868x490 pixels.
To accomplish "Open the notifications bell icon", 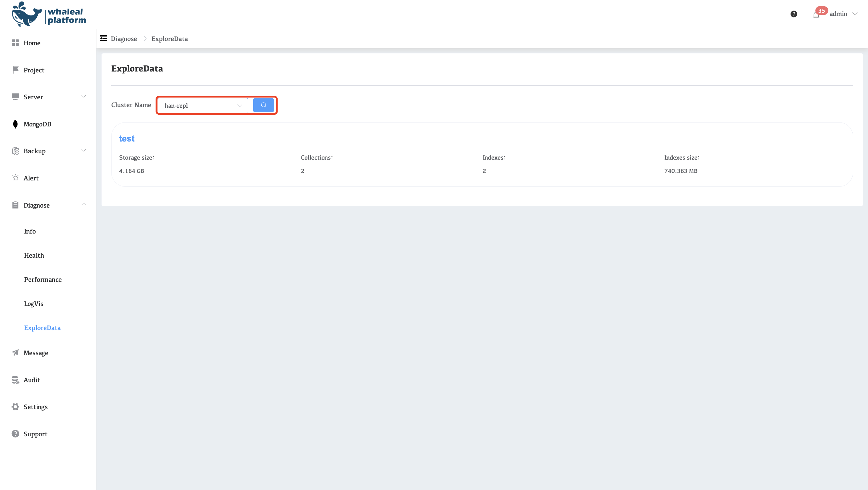I will 816,15.
